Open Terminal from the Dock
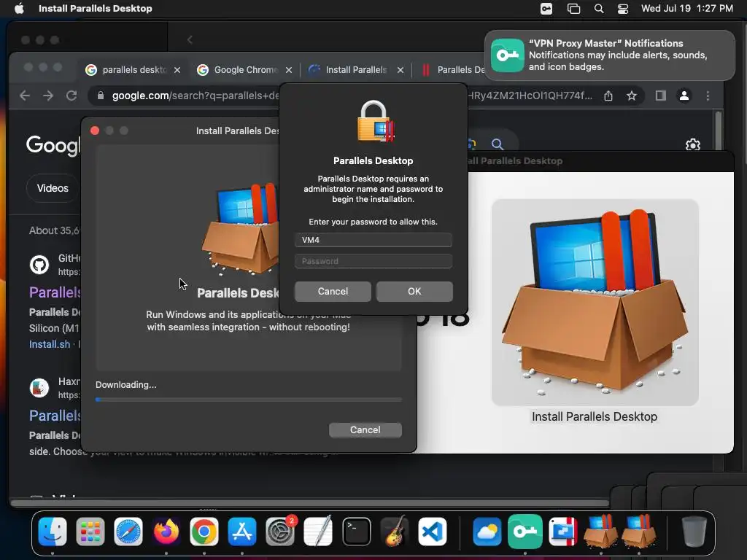Screen dimensions: 747x560 356,532
